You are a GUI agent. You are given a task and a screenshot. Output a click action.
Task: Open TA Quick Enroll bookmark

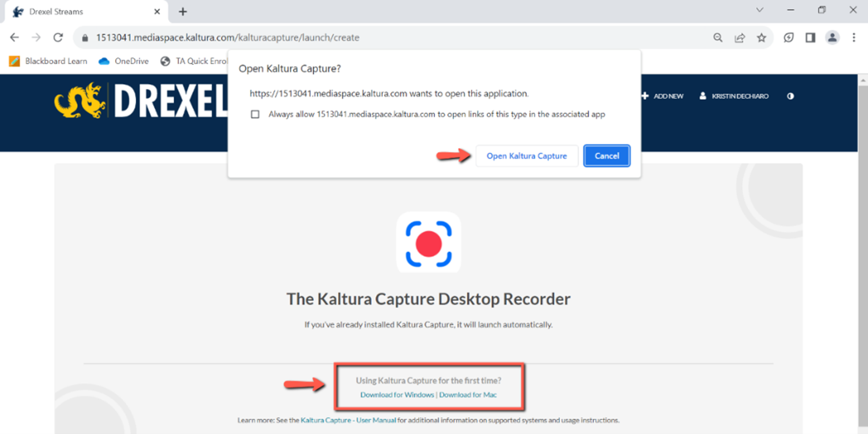(x=193, y=61)
